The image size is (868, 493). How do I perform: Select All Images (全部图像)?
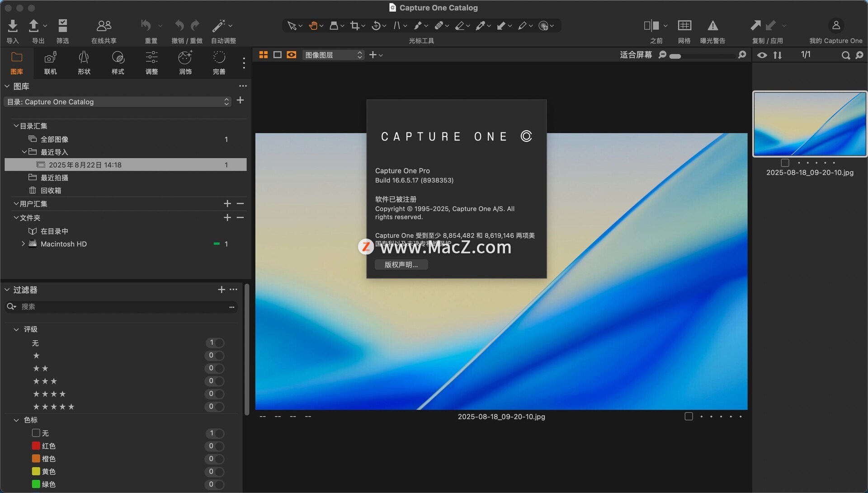[54, 139]
